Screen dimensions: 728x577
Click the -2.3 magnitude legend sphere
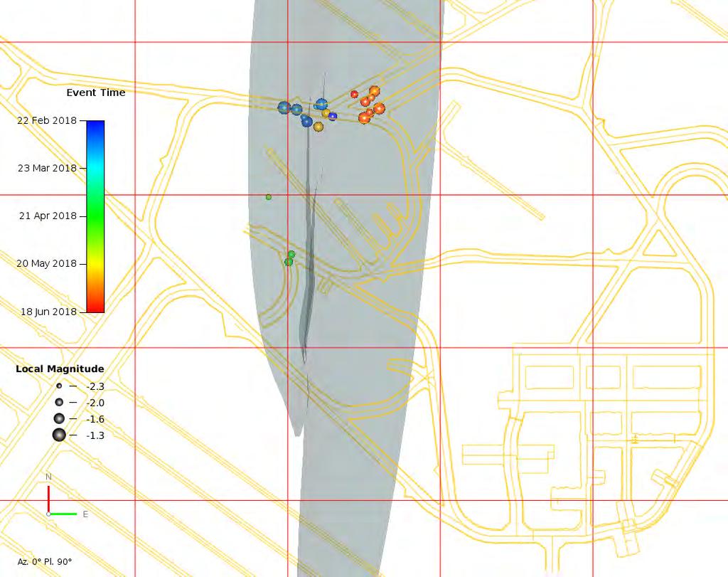[x=59, y=386]
